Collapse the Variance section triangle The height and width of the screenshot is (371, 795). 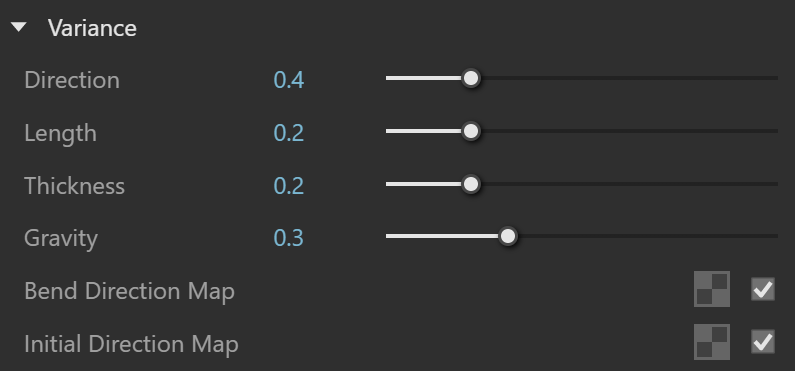(x=19, y=27)
